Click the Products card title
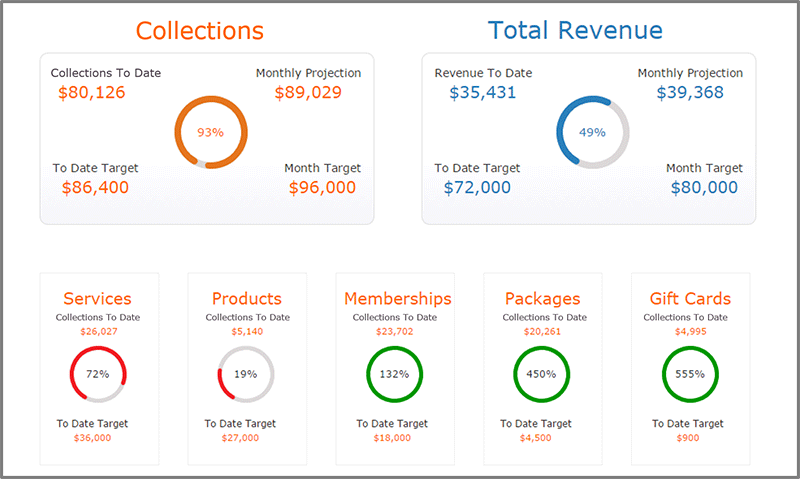Screen dimensions: 800x479 [x=246, y=299]
